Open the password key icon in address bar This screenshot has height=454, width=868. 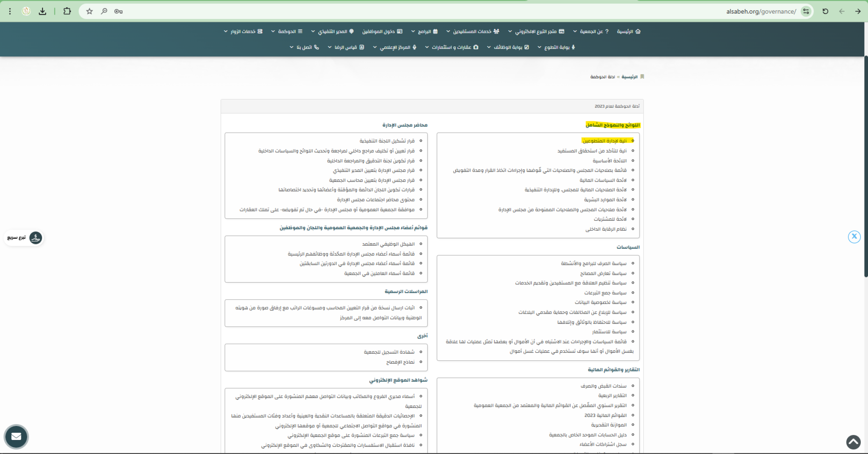pos(118,11)
